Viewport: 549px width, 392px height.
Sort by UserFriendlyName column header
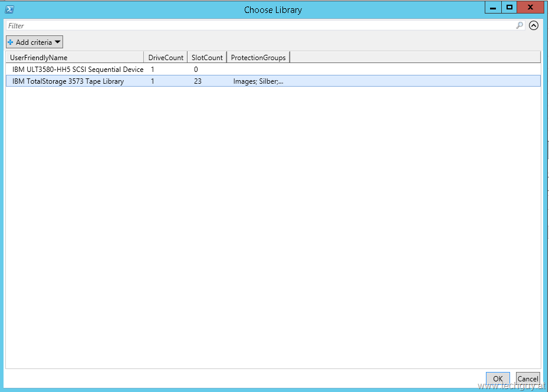pos(74,58)
